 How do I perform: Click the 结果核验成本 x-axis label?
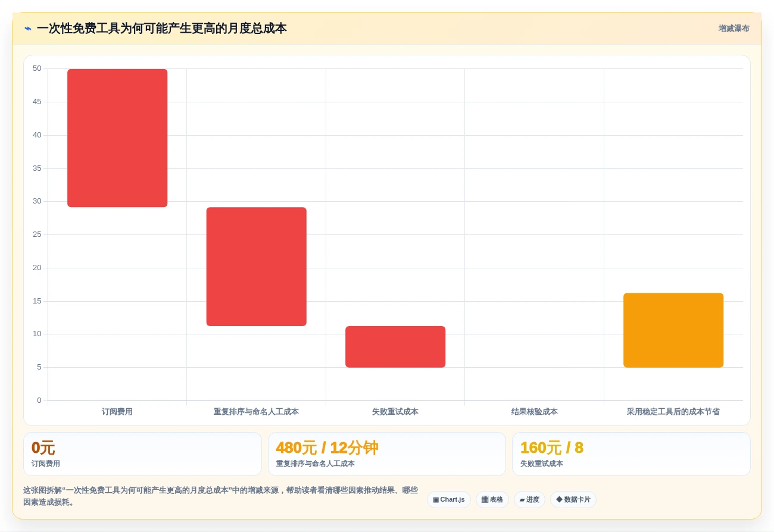pos(535,412)
